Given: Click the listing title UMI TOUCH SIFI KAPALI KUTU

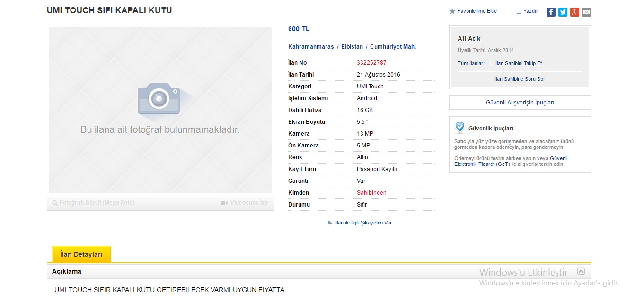Looking at the screenshot, I should (109, 10).
